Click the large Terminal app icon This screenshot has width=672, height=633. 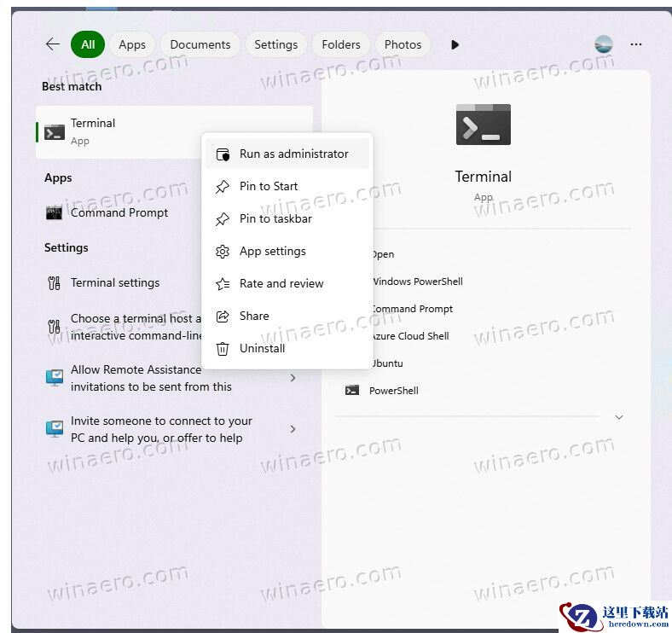483,125
